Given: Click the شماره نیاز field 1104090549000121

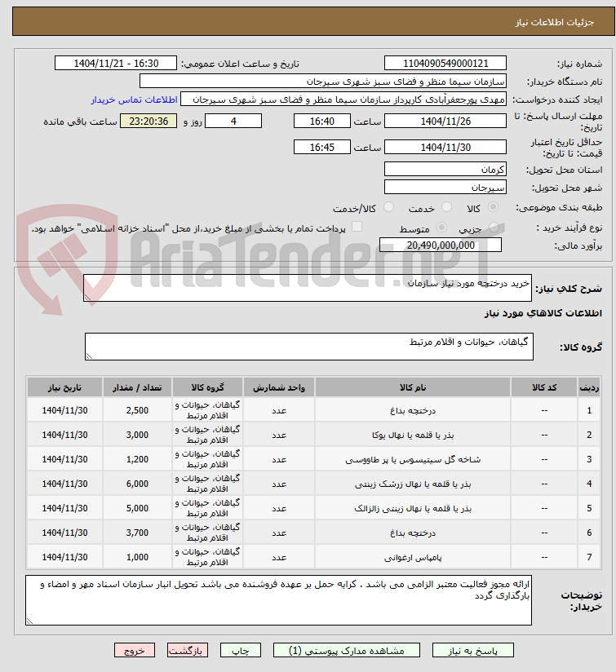Looking at the screenshot, I should pos(445,63).
